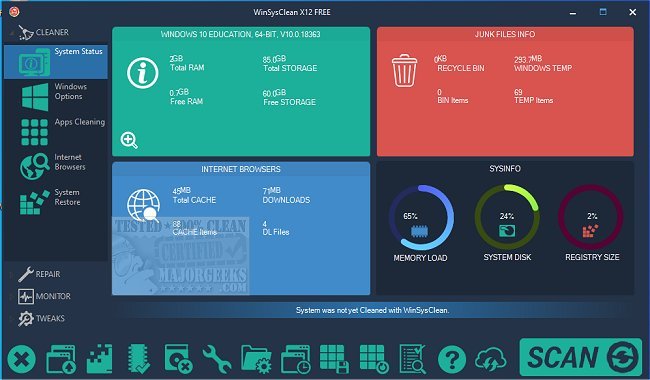Open Windows Options in sidebar
650x380 pixels.
coord(56,97)
